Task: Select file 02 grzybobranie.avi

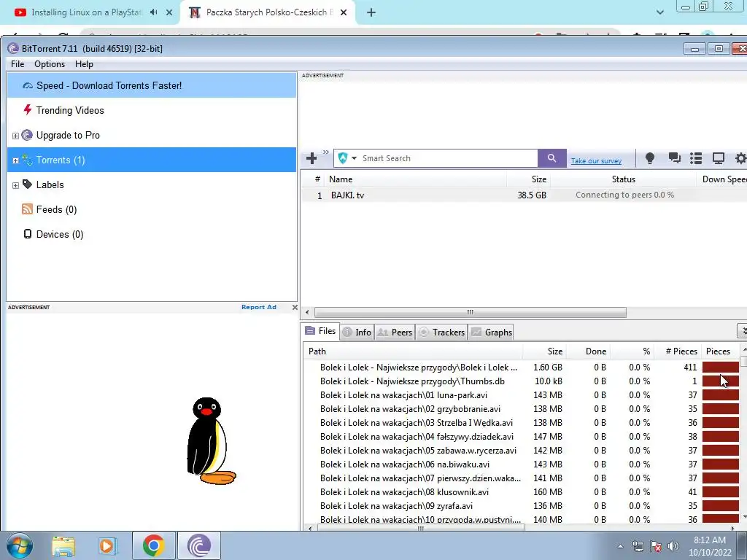Action: [x=522, y=409]
